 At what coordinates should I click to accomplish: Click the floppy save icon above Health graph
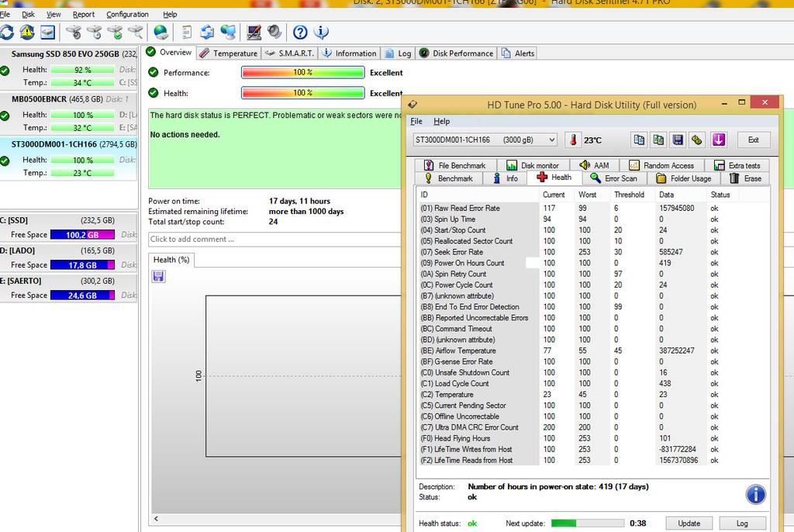point(158,276)
